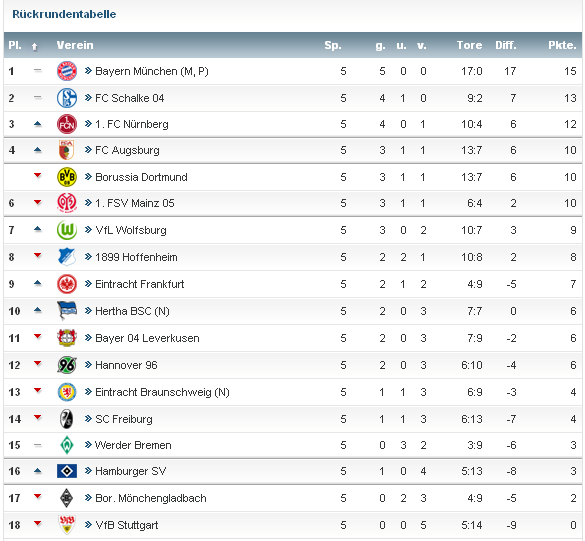Image resolution: width=585 pixels, height=541 pixels.
Task: Click the VfB Stuttgart crest
Action: 67,525
